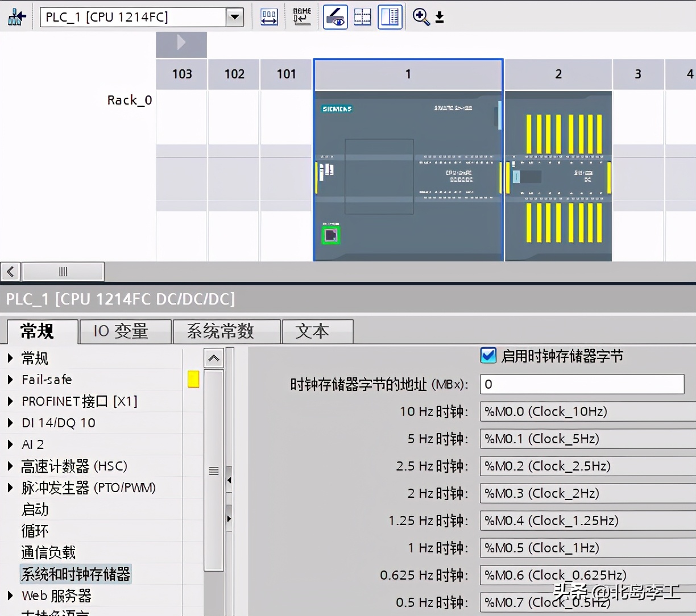The width and height of the screenshot is (696, 616).
Task: Click the zoom magnifier icon
Action: (x=421, y=17)
